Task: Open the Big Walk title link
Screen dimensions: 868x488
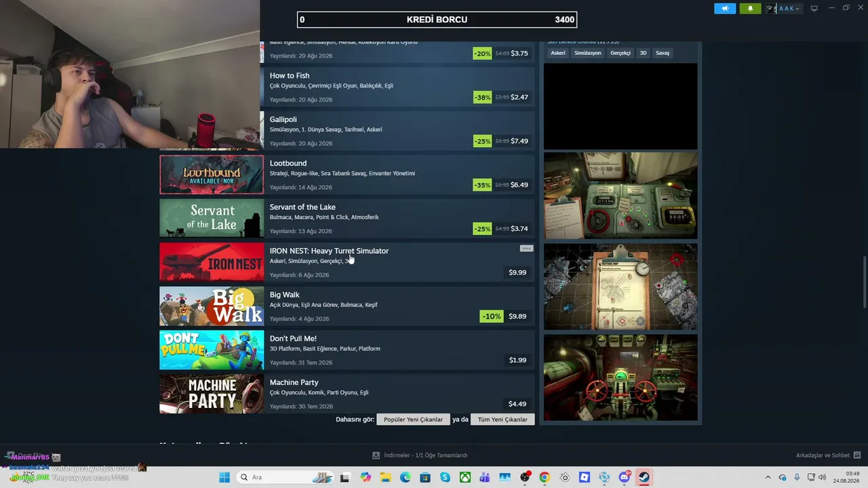Action: point(285,295)
